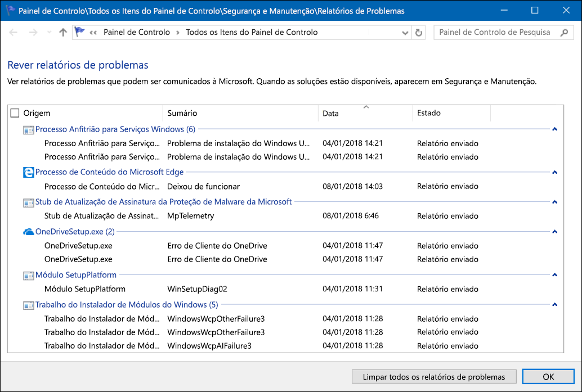Click the Painel de Controlo breadcrumb
The image size is (582, 392).
(x=136, y=33)
